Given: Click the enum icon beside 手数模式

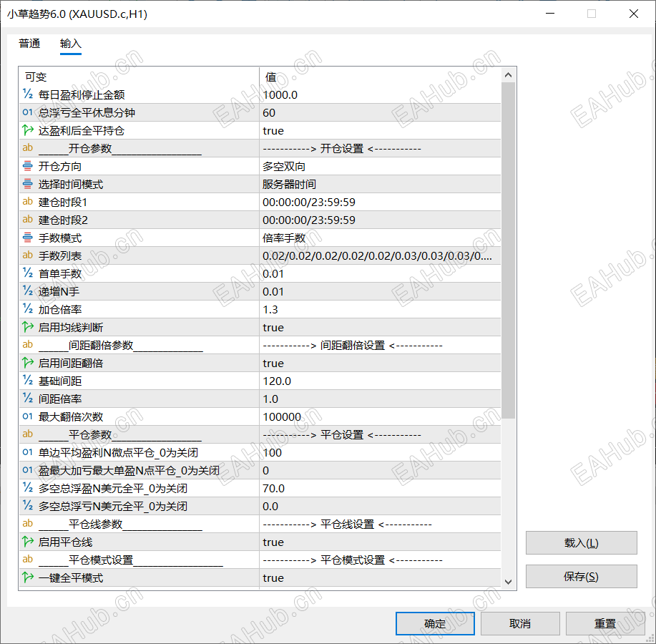Looking at the screenshot, I should point(28,238).
